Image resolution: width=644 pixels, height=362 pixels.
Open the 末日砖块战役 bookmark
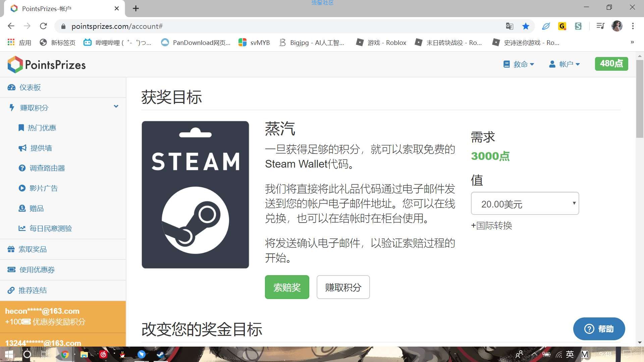click(x=448, y=43)
